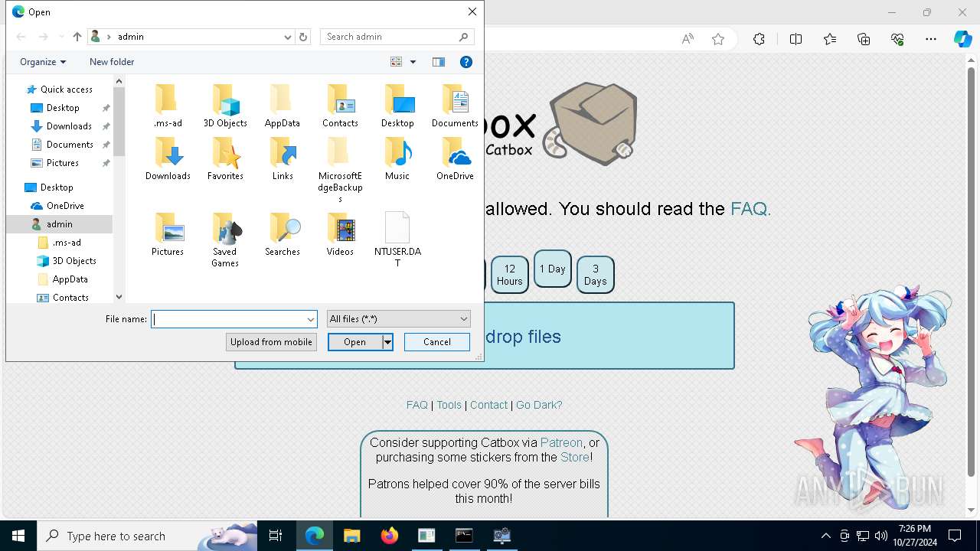Open the Organize menu dropdown
The width and height of the screenshot is (980, 551).
coord(43,62)
